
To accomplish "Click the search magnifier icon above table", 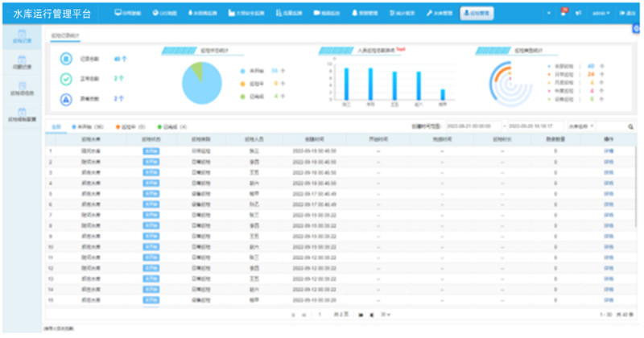I will pyautogui.click(x=630, y=126).
